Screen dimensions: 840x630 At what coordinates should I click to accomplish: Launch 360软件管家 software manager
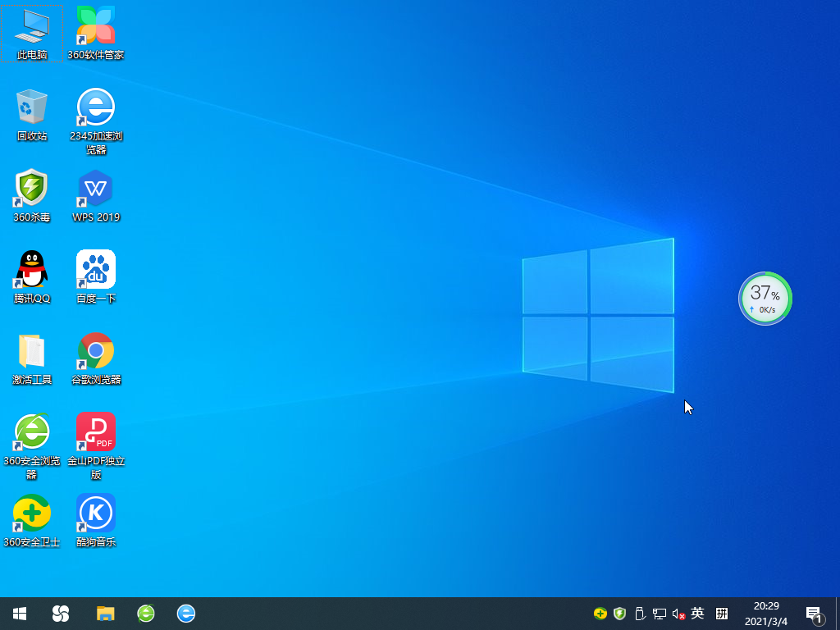[x=95, y=26]
